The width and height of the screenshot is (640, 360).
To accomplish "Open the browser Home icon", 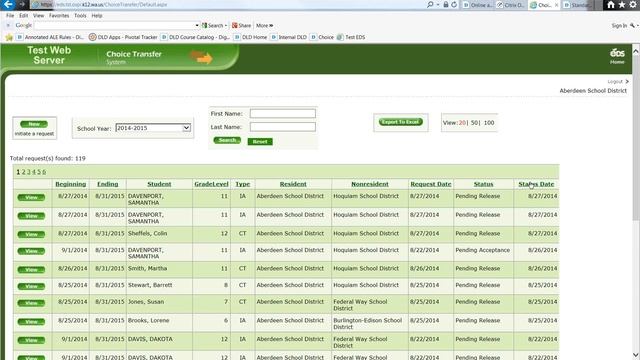I will tap(611, 5).
